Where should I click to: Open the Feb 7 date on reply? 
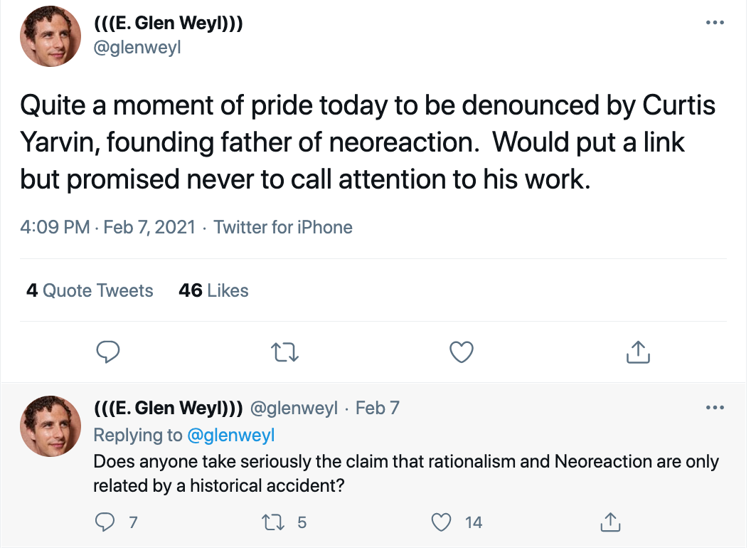[377, 408]
